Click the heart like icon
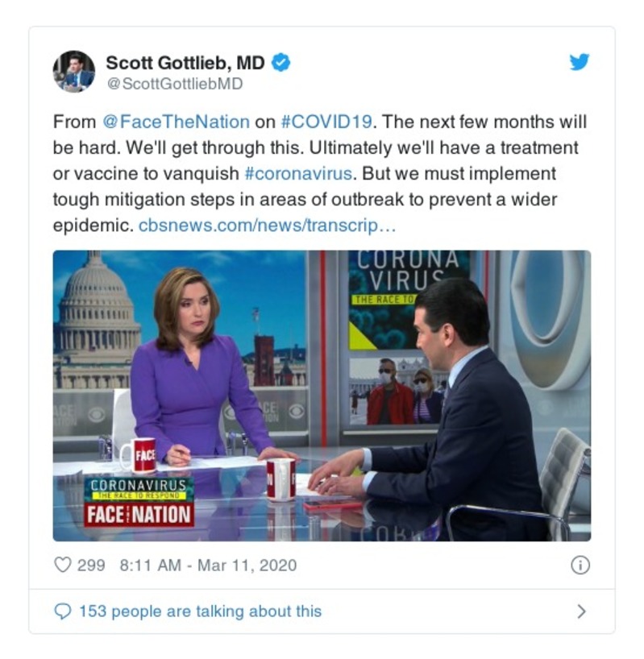 point(63,565)
